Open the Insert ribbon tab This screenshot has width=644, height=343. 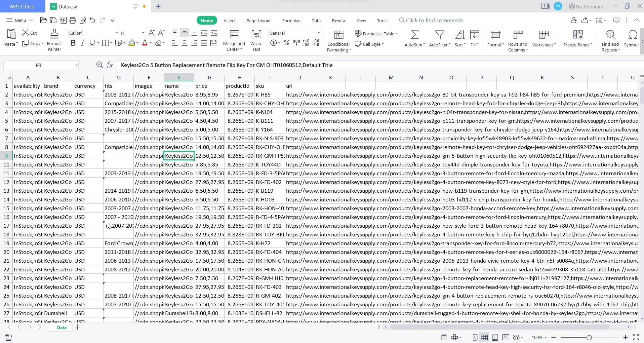point(230,21)
